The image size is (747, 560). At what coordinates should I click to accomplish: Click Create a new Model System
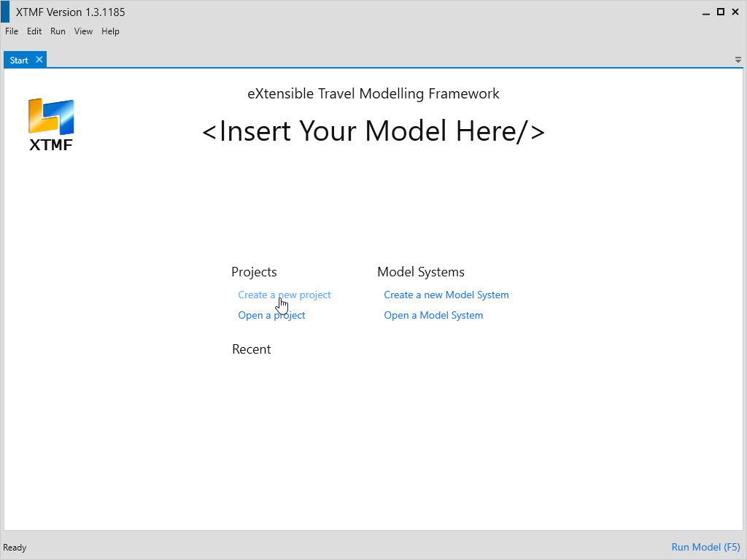tap(446, 295)
